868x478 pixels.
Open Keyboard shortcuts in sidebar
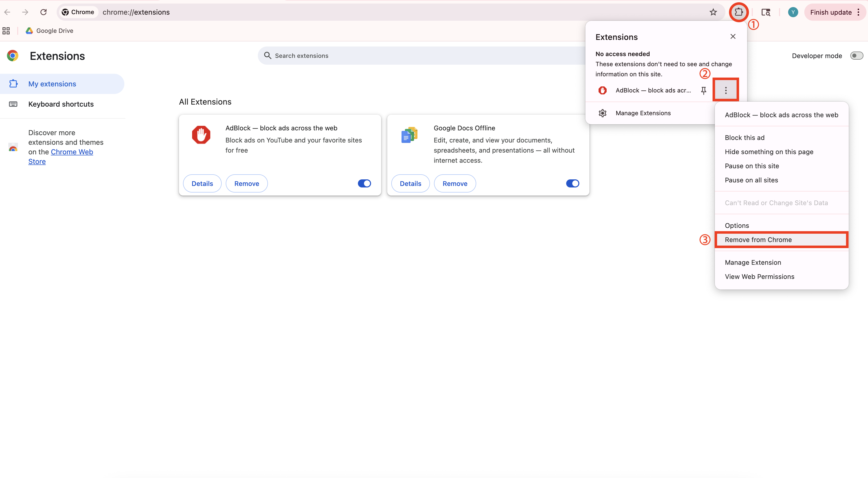coord(61,104)
